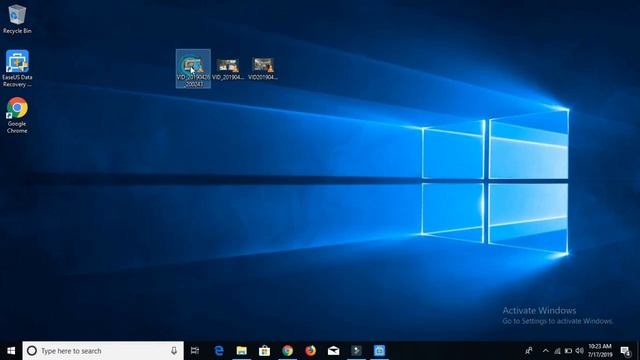Switch to Google Chrome on the taskbar
The height and width of the screenshot is (360, 640).
point(287,351)
